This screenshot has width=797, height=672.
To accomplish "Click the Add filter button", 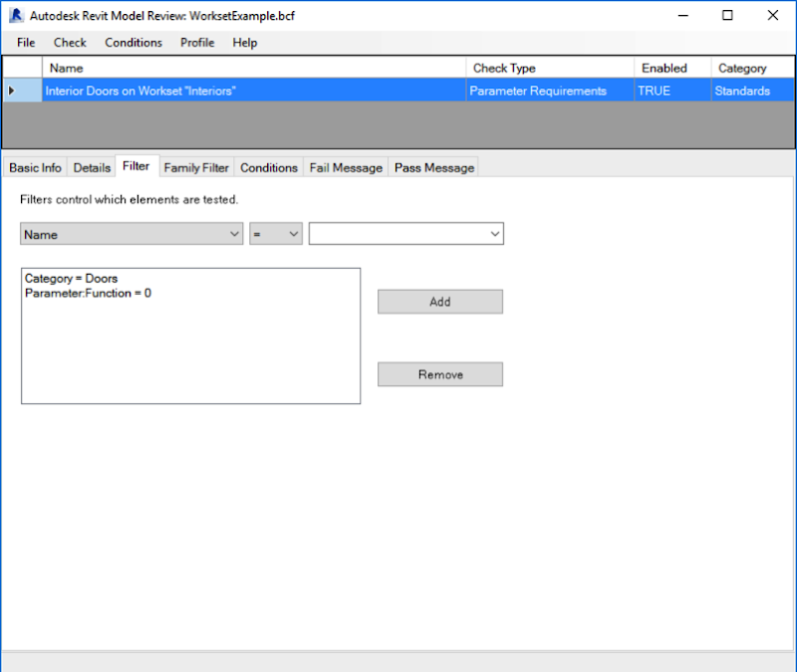I will (x=440, y=302).
